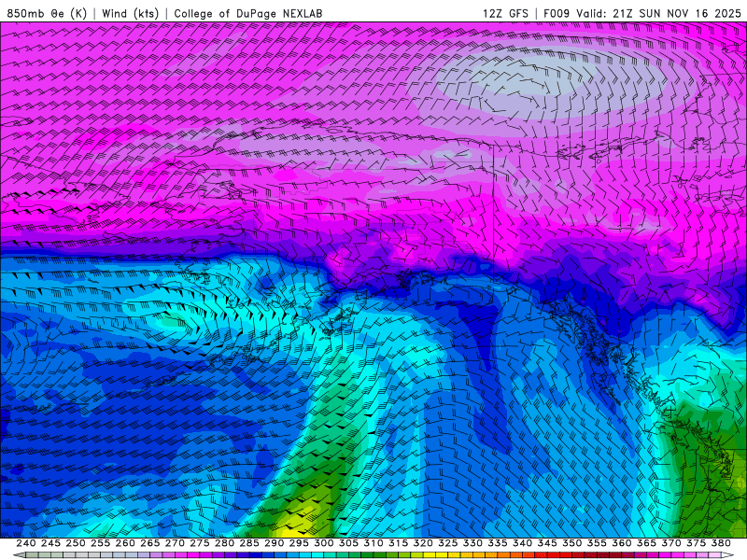Click the 285 scale value

click(249, 543)
